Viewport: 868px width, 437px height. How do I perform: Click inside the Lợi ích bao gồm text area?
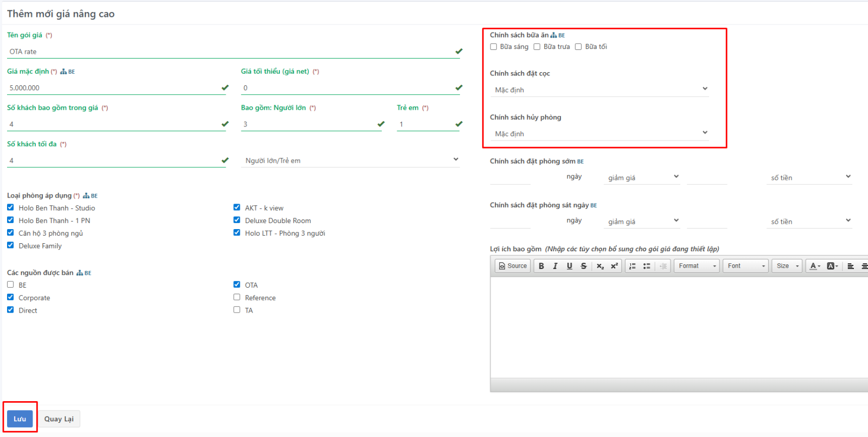679,327
